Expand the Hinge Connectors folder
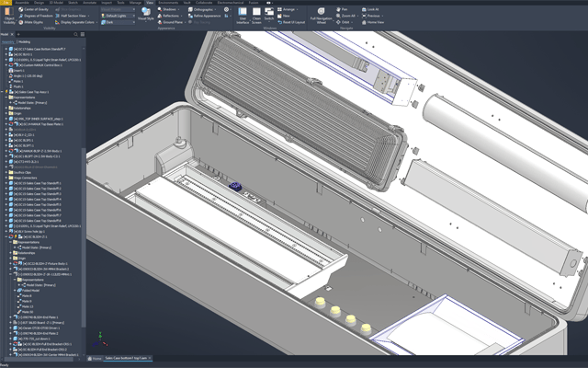Image resolution: width=588 pixels, height=368 pixels. 6,178
